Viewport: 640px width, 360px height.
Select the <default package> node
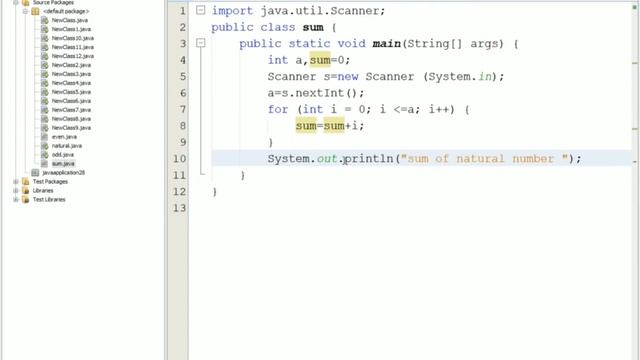[66, 11]
